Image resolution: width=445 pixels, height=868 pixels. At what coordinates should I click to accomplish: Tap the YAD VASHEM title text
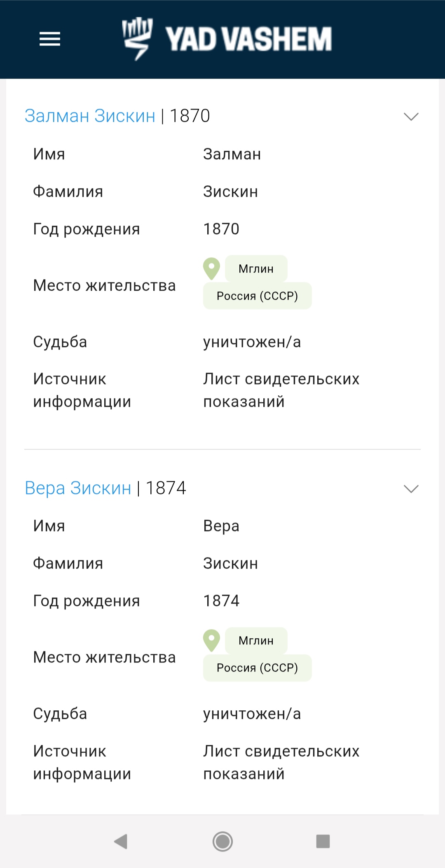coord(248,39)
